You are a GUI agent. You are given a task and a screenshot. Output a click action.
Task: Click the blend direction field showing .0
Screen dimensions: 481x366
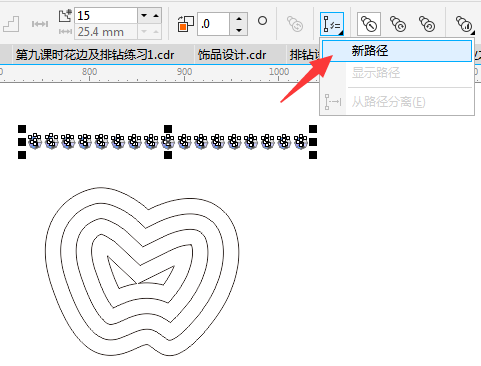(x=213, y=24)
